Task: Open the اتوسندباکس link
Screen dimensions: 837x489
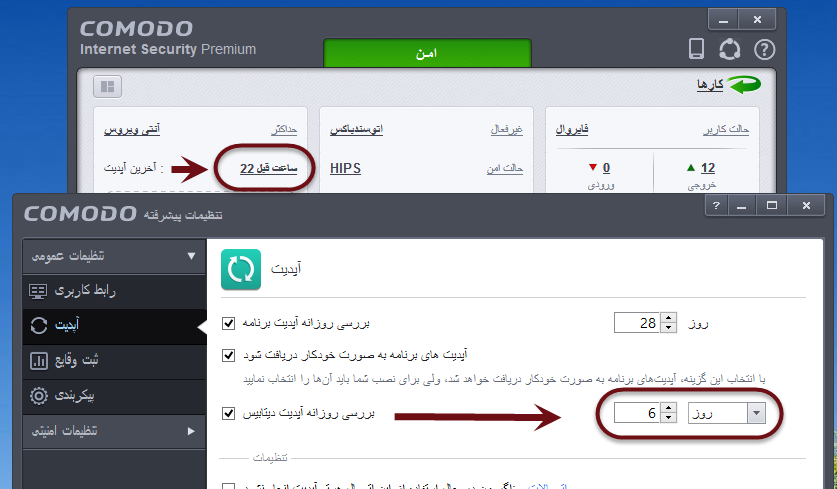Action: tap(357, 129)
